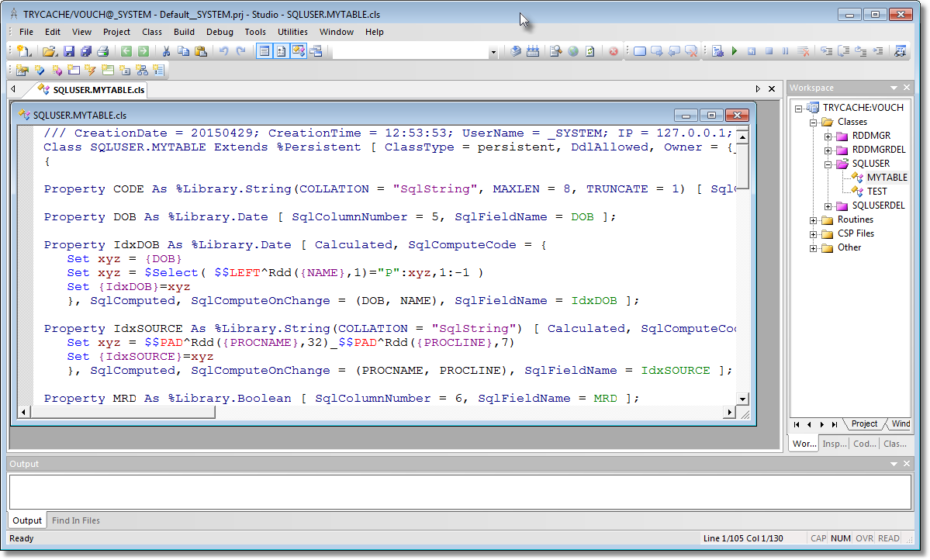Click the New Storage hierarchy icon
The image size is (930, 560).
tap(142, 71)
